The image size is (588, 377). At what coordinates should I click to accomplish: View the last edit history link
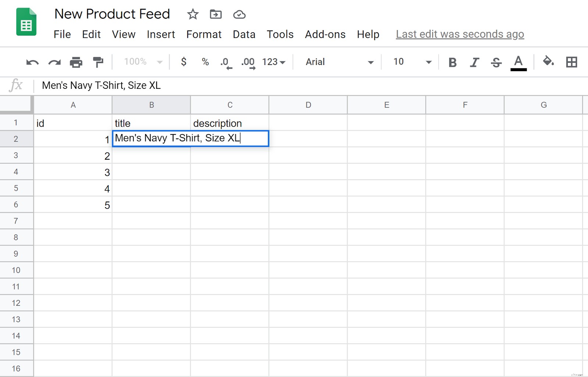459,34
